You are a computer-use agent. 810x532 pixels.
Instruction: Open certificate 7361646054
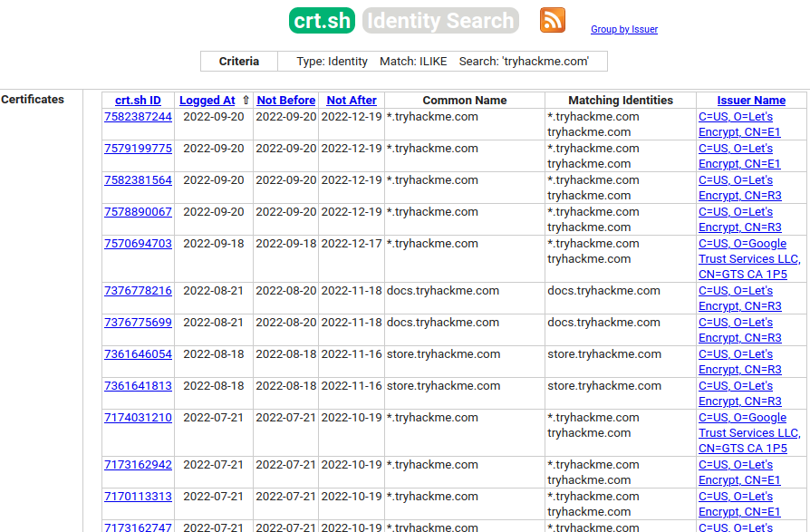click(x=138, y=354)
